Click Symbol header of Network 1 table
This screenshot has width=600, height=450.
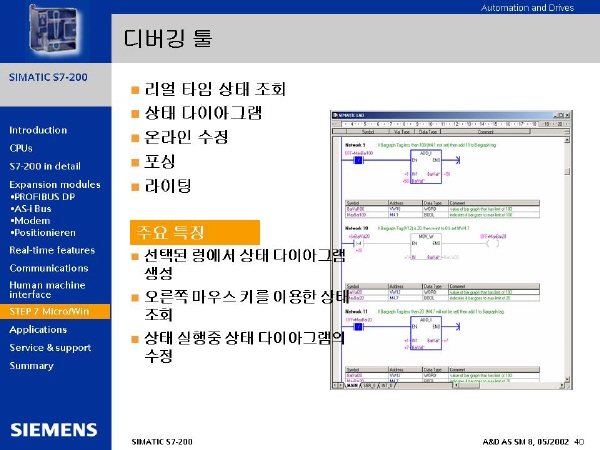[x=367, y=203]
